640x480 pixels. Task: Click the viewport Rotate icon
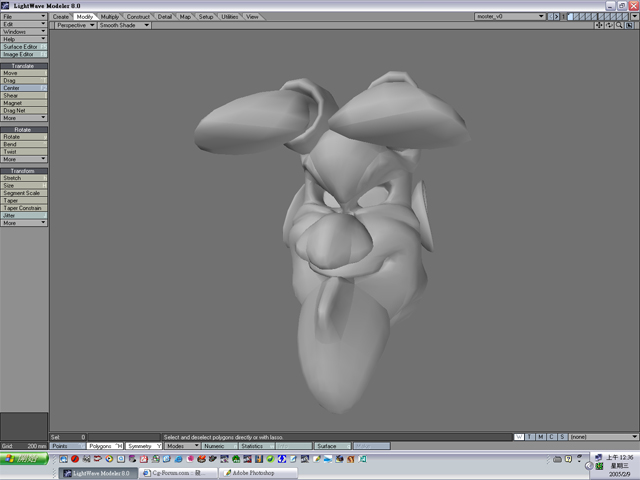[x=609, y=25]
